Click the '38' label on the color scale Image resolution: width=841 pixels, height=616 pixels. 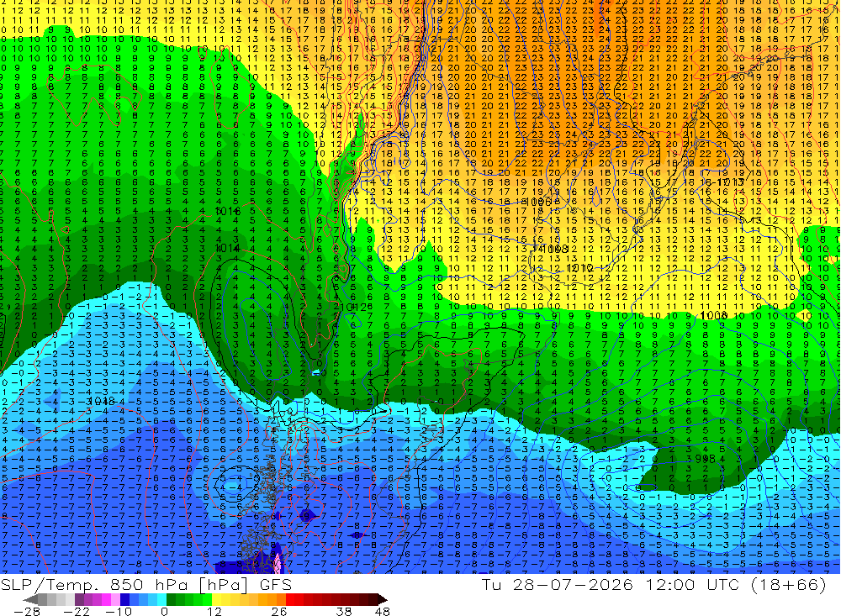pyautogui.click(x=344, y=611)
